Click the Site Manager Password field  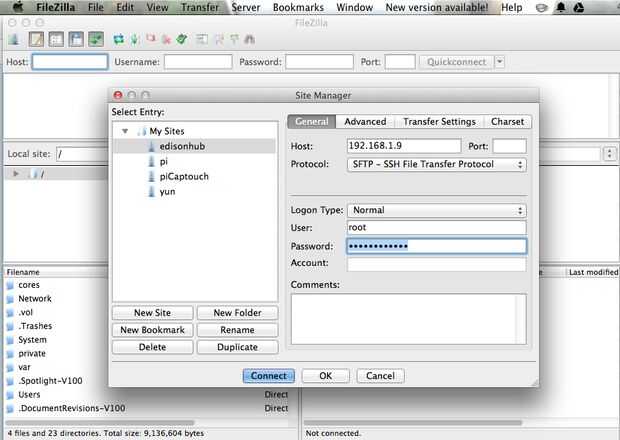(437, 246)
